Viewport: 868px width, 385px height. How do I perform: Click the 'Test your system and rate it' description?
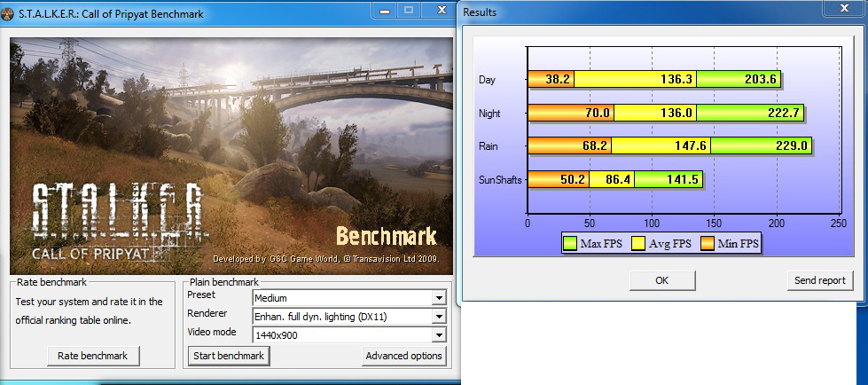click(89, 310)
